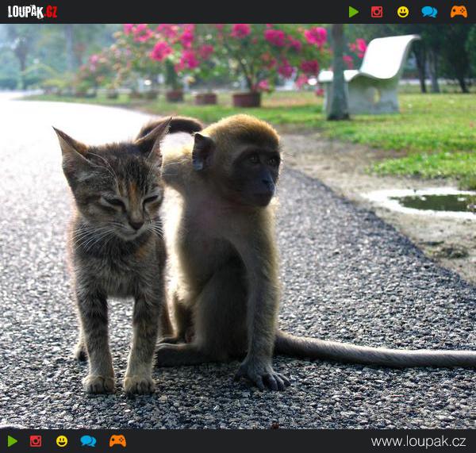Click the LOUPAK.CZ logo at top left
Screen dimensions: 476x453
(x=33, y=12)
